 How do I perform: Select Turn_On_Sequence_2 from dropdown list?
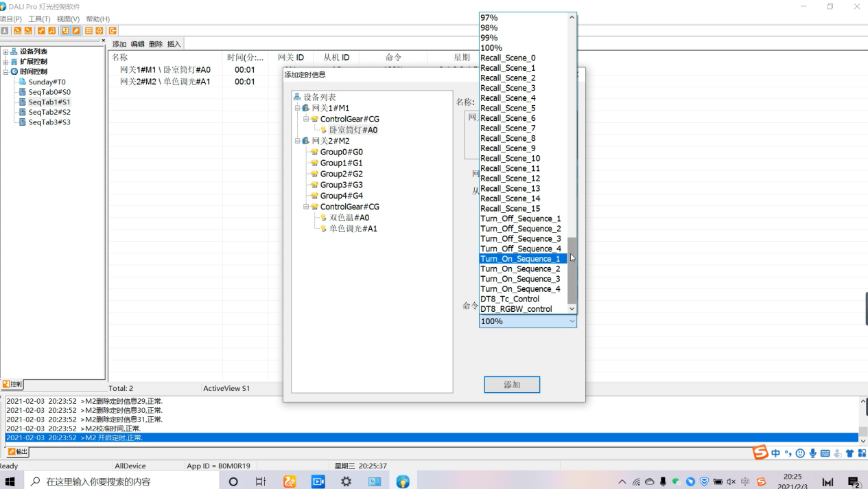520,269
